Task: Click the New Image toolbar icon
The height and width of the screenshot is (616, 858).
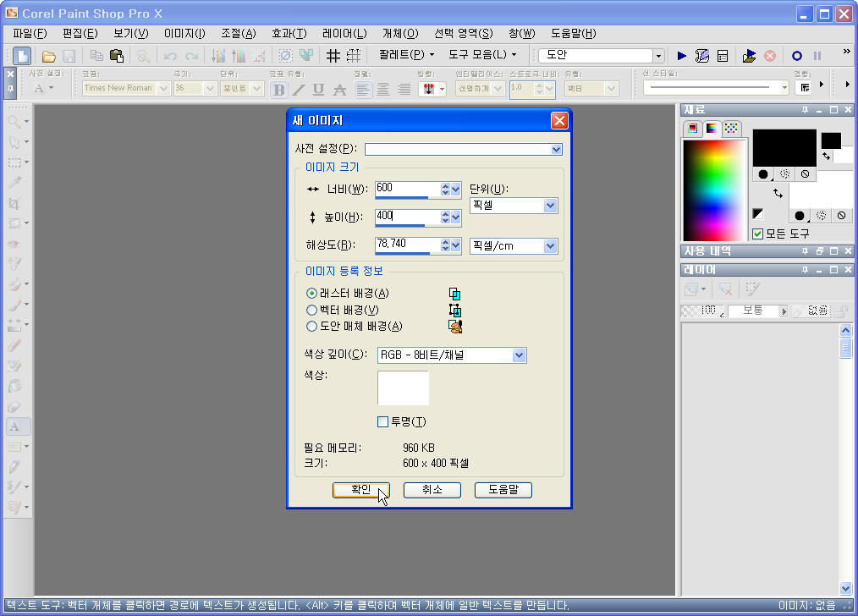Action: click(22, 56)
